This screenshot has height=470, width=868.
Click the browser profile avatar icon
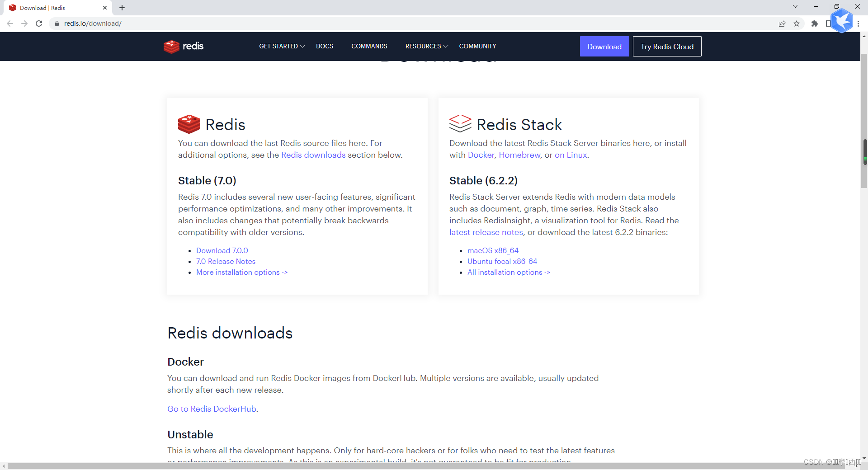click(x=842, y=21)
